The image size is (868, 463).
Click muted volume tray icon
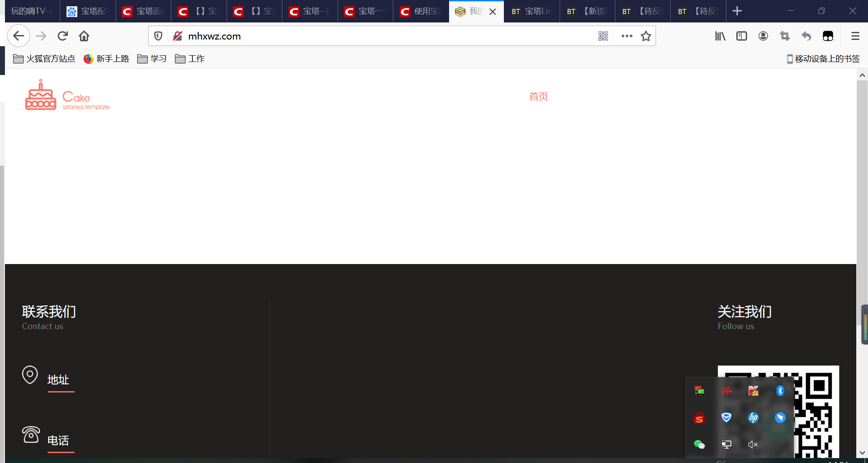753,445
